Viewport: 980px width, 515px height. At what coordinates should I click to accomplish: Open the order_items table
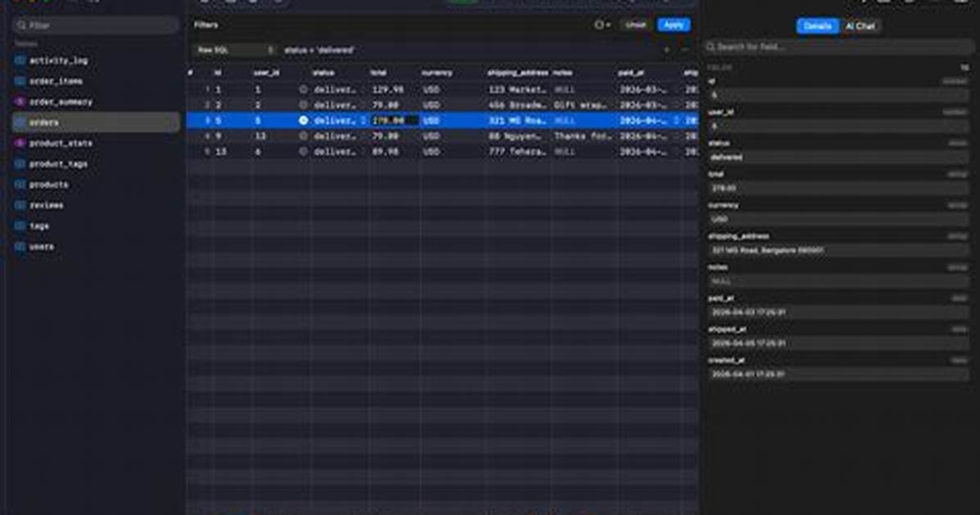point(56,81)
